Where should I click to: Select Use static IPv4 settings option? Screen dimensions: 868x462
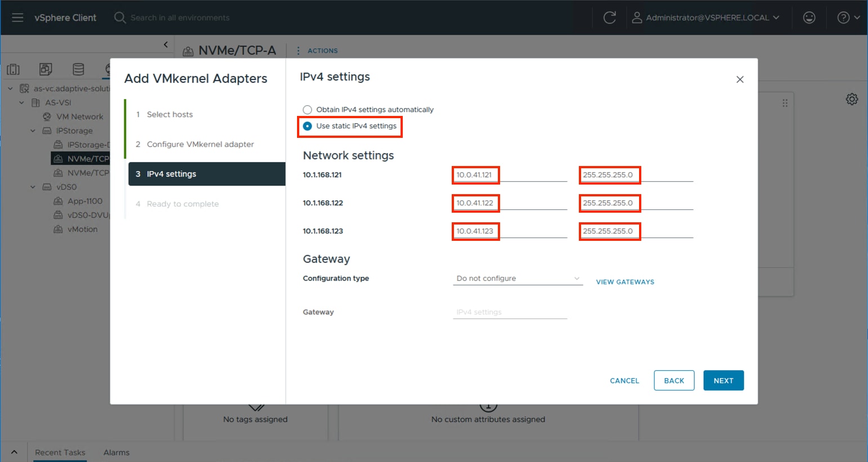(x=308, y=126)
